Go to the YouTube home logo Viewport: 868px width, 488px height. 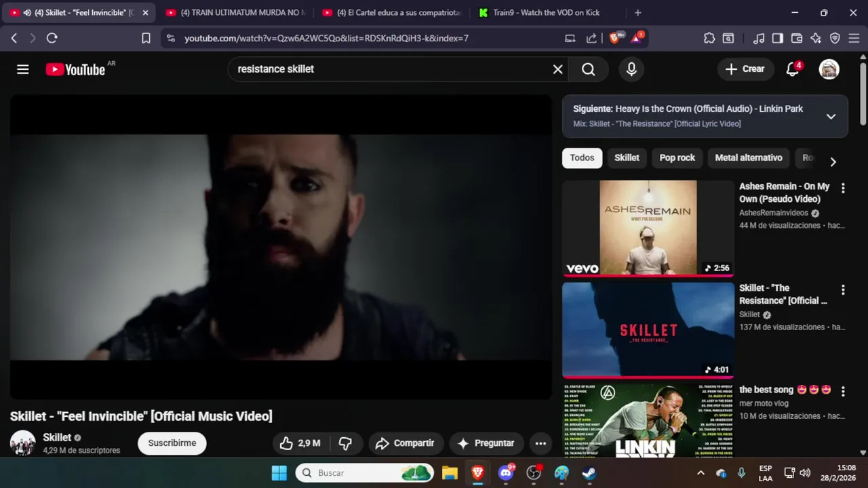pos(75,69)
